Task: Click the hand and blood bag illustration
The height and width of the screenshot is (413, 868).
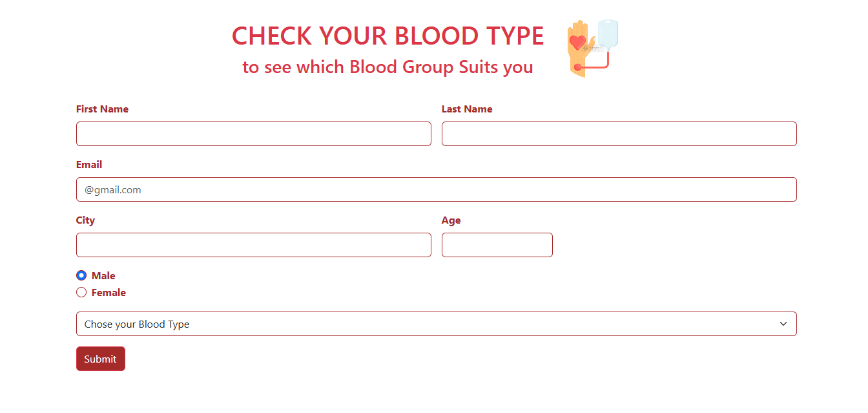Action: [591, 48]
